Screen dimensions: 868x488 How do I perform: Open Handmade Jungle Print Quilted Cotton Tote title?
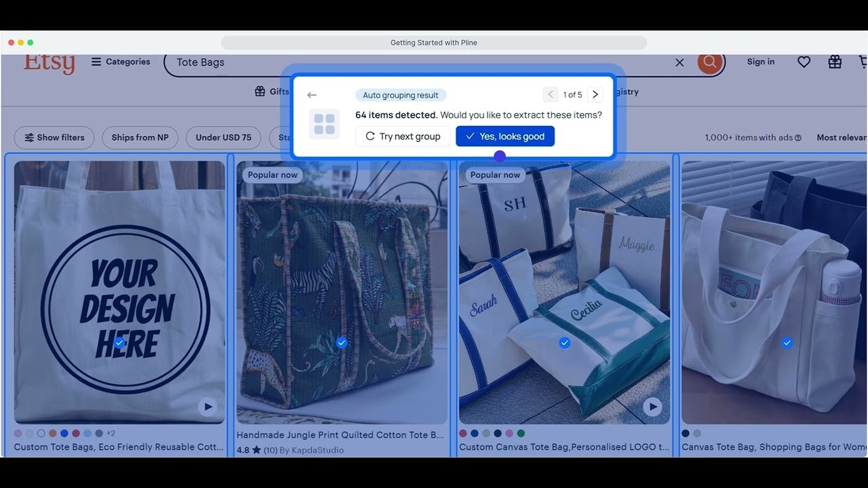[340, 435]
